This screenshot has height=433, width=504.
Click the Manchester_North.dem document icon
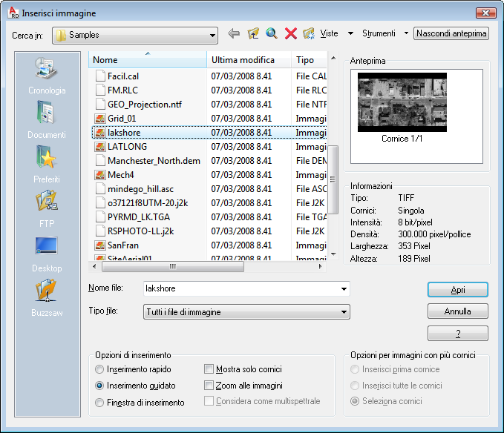[100, 161]
